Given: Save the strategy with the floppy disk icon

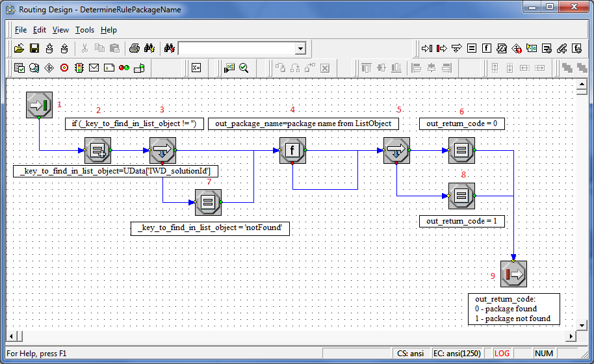Looking at the screenshot, I should coord(34,48).
